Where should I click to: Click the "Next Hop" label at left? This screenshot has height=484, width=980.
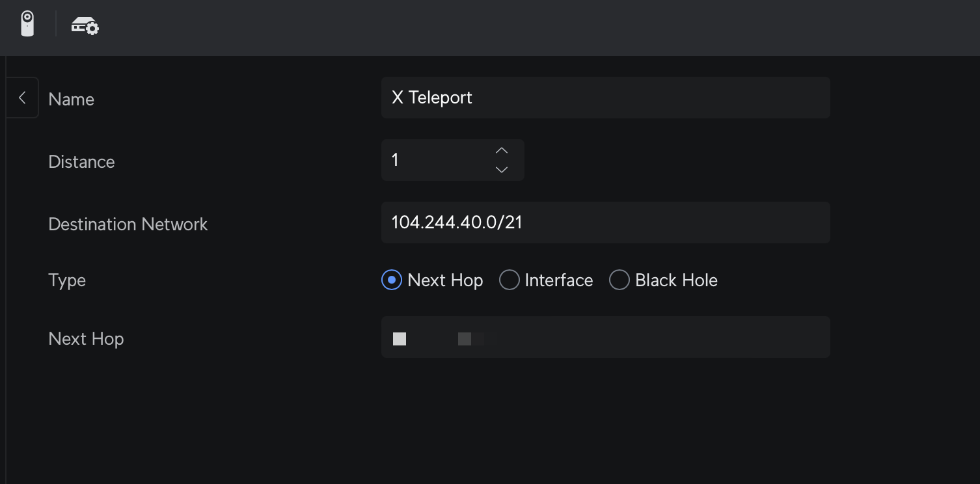tap(86, 339)
